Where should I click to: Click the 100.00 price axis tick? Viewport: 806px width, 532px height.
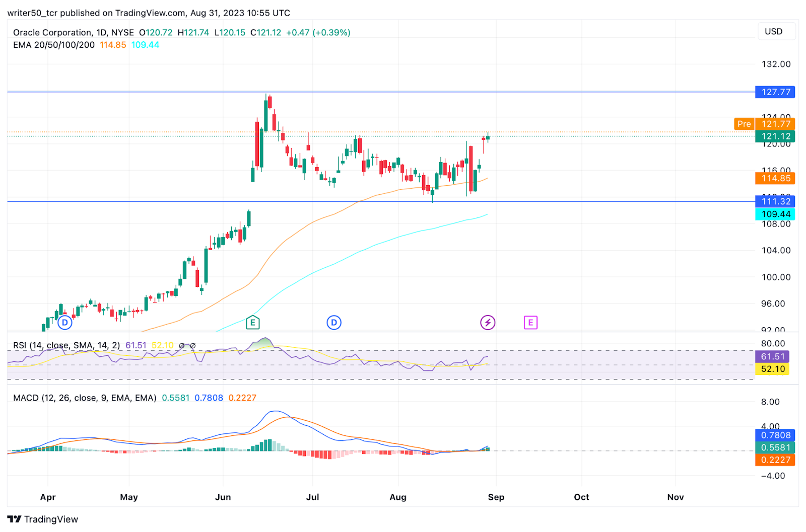tap(776, 277)
